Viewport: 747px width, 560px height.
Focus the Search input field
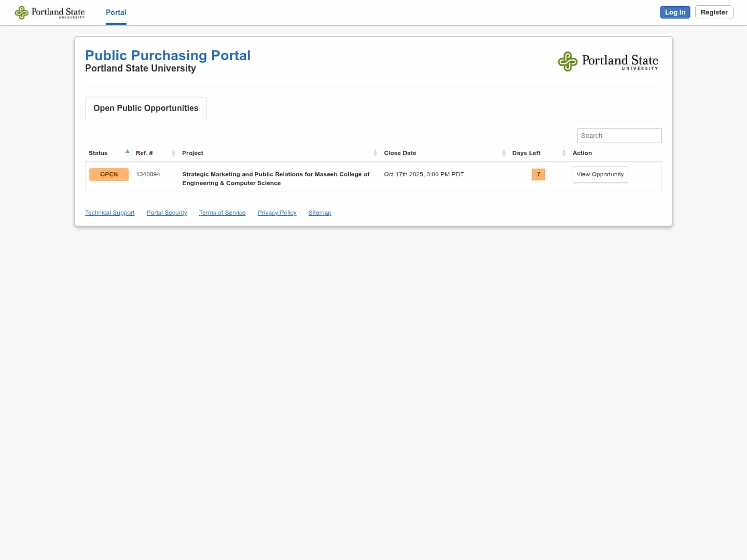click(x=619, y=136)
